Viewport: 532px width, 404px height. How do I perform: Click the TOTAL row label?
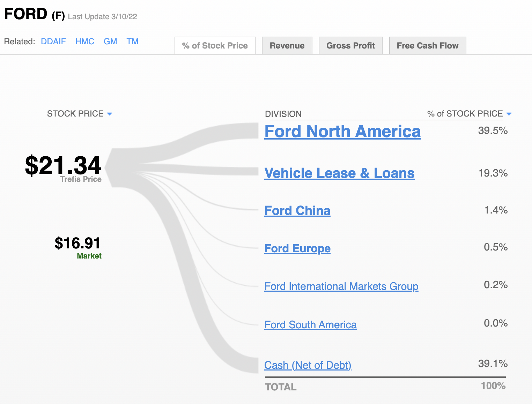281,387
